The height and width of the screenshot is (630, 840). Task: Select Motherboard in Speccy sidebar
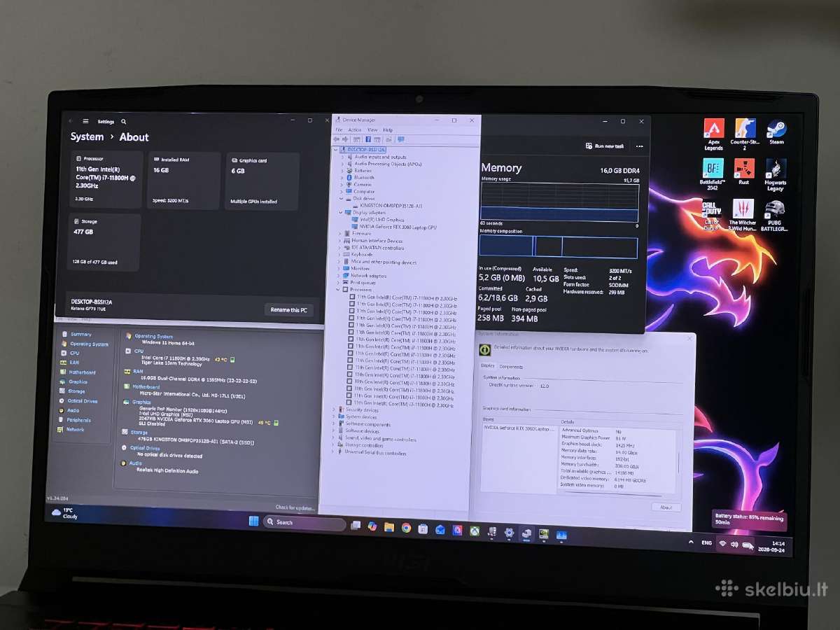78,372
